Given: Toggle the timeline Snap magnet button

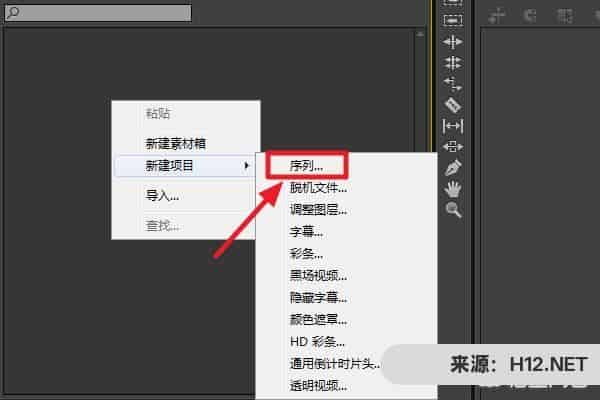Looking at the screenshot, I should tap(530, 16).
